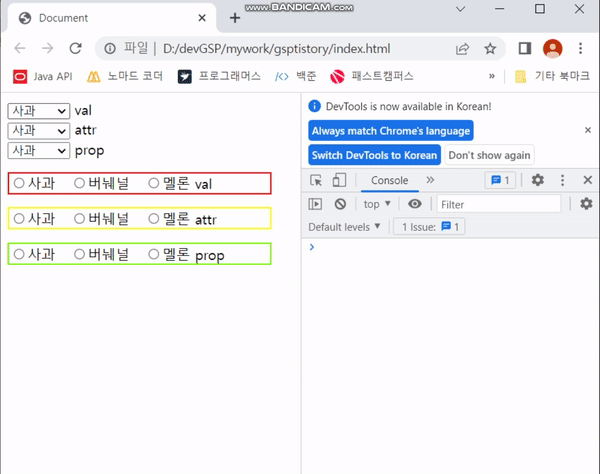The height and width of the screenshot is (474, 600).
Task: Close the DevTools panel
Action: click(x=588, y=180)
